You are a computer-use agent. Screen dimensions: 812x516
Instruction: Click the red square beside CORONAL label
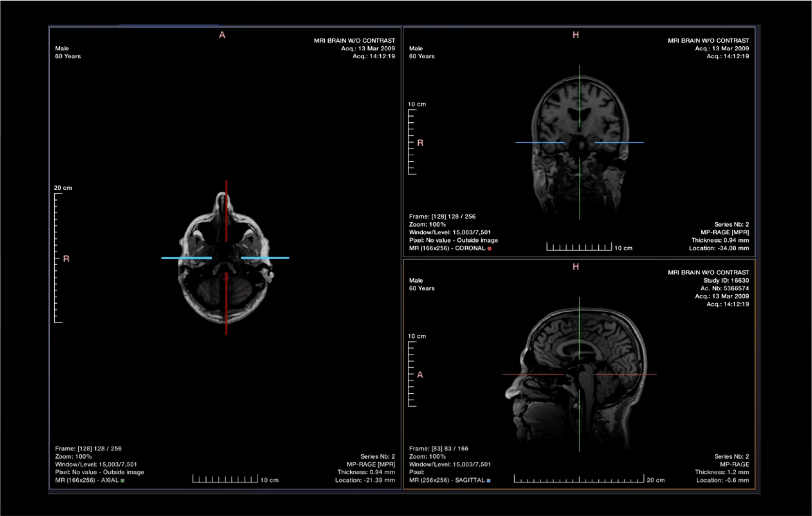pyautogui.click(x=490, y=249)
